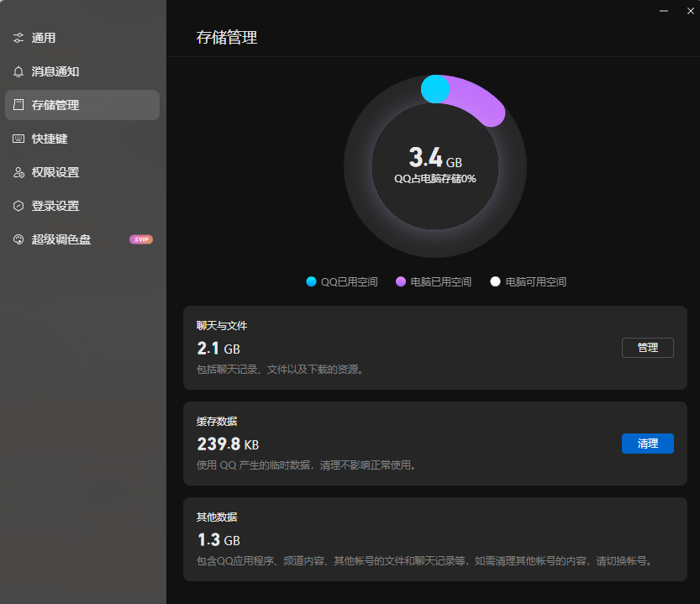The width and height of the screenshot is (700, 604).
Task: Select the 存储管理 sidebar item
Action: tap(82, 105)
